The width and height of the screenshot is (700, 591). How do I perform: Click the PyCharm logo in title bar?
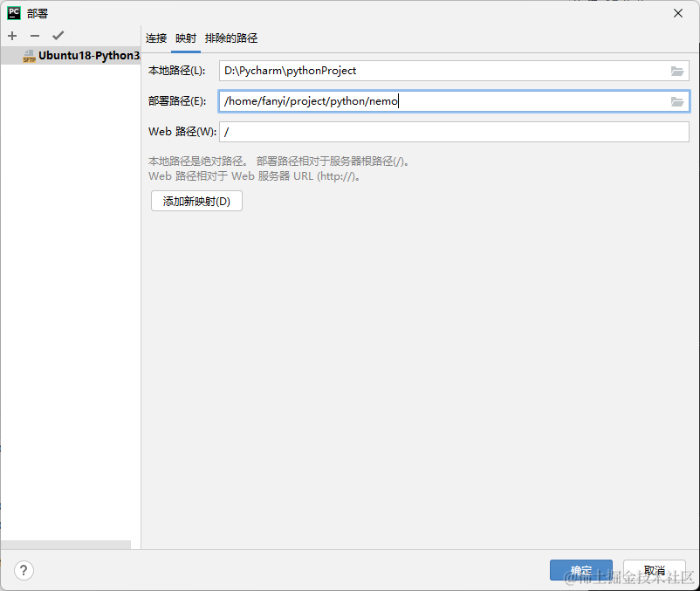pyautogui.click(x=14, y=13)
